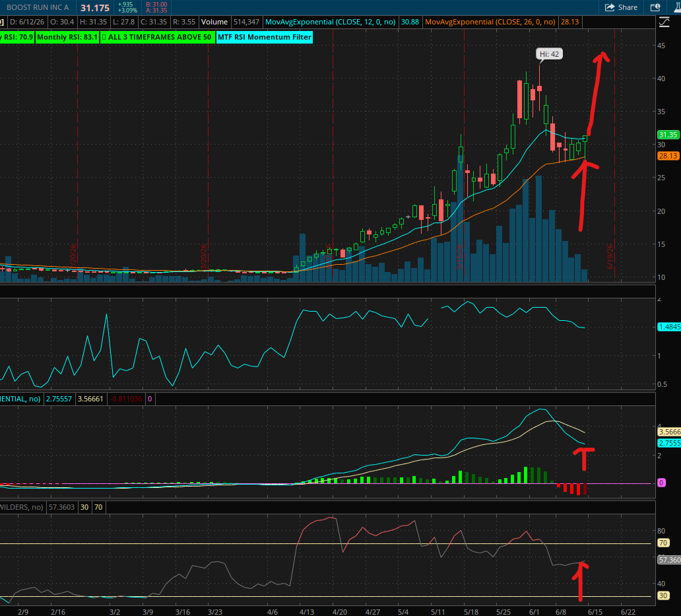Click the date field D: 6/12/26
681x616 pixels.
pos(27,22)
